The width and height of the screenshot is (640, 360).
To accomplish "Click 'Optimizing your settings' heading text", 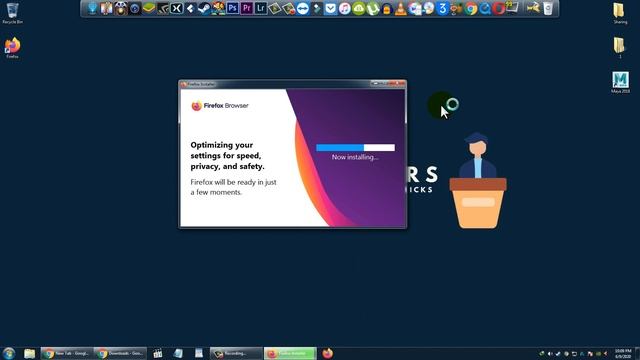I will 227,156.
